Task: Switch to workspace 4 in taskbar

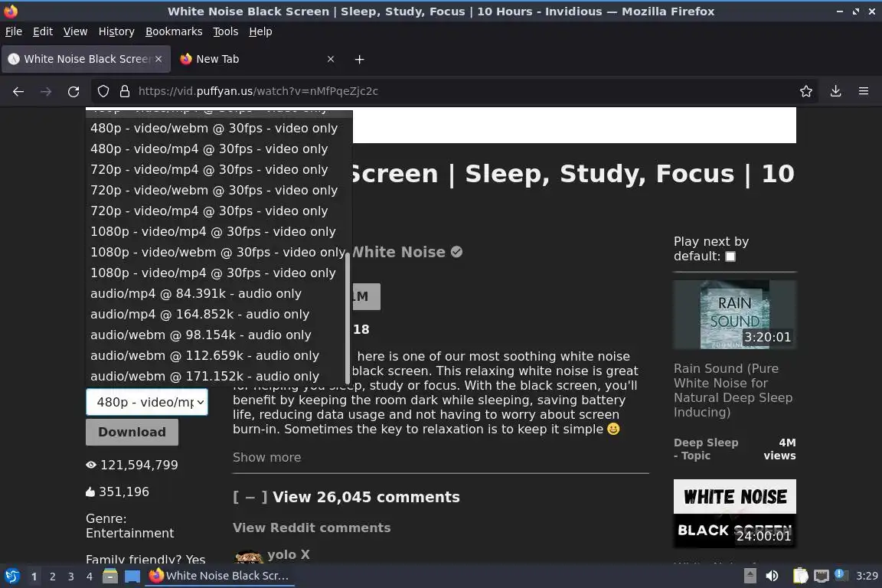Action: pos(90,577)
